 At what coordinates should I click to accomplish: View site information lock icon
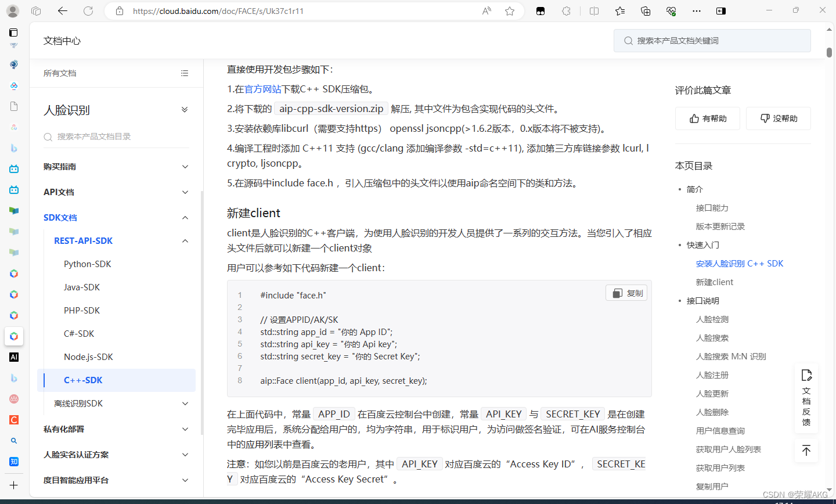click(x=120, y=11)
